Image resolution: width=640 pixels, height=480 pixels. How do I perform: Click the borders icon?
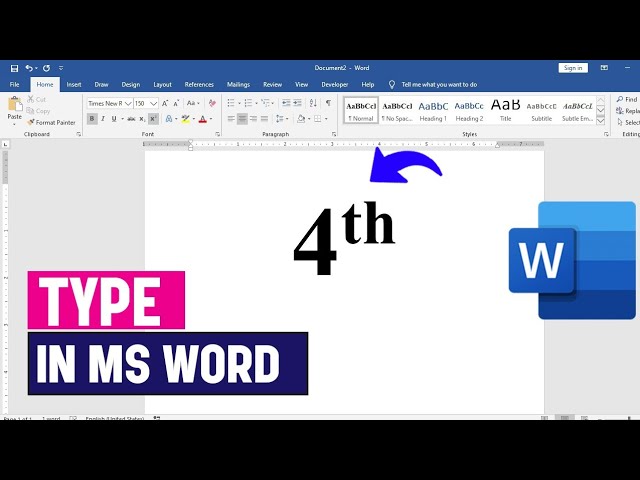click(318, 119)
